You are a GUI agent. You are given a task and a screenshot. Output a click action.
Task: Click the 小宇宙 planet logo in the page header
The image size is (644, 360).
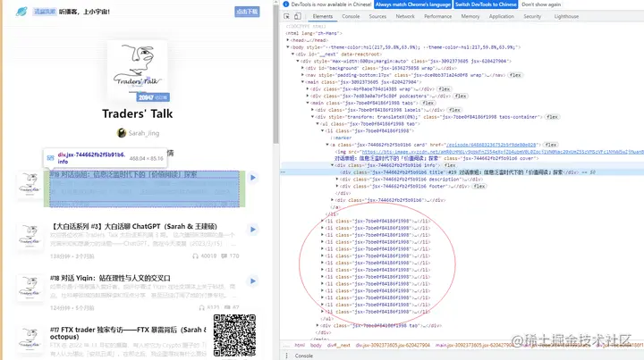(x=21, y=12)
